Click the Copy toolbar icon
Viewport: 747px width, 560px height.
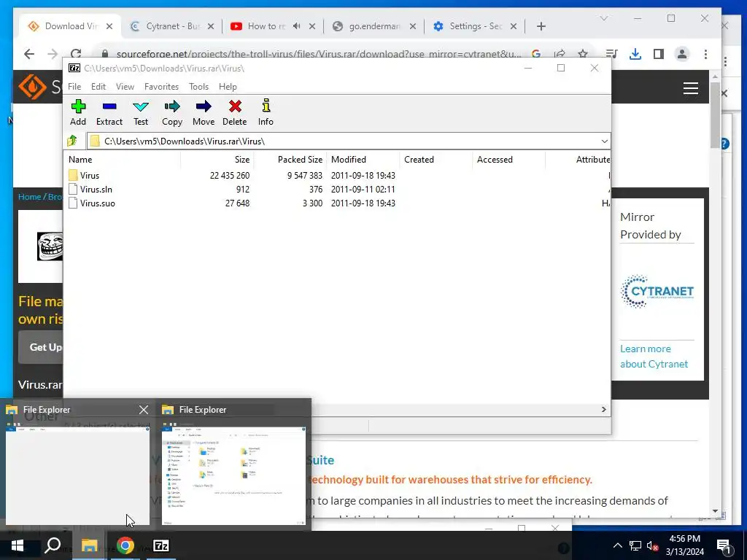[x=172, y=112]
